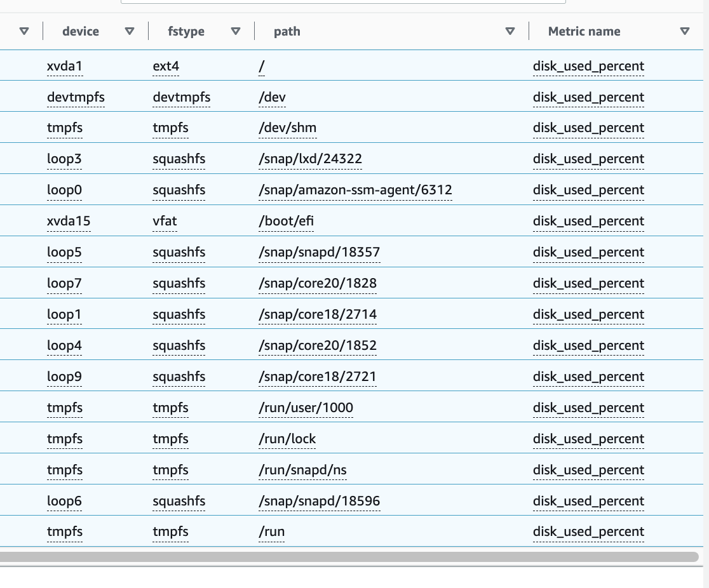Click the vfat fstype link
Viewport: 709px width, 588px height.
165,220
